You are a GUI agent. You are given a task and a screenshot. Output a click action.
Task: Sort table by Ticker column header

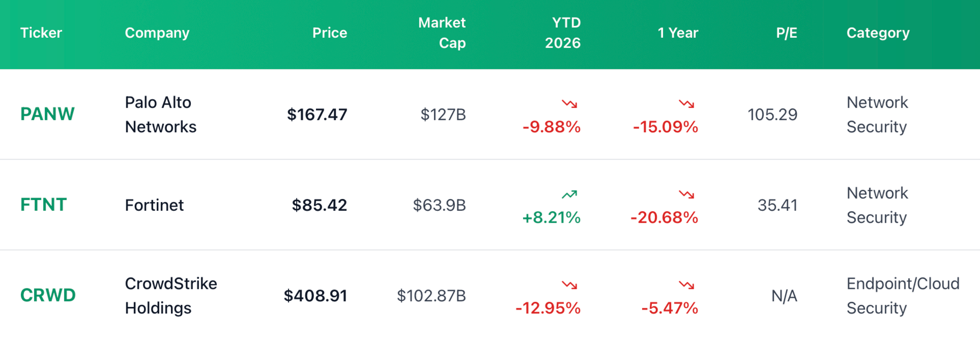coord(41,33)
